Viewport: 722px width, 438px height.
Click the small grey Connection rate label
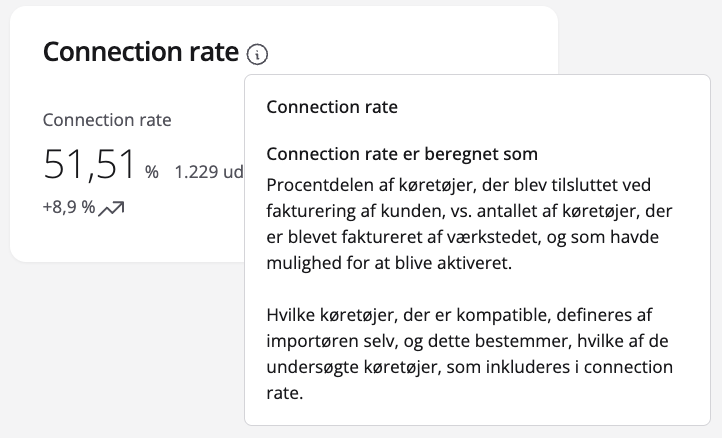point(107,120)
